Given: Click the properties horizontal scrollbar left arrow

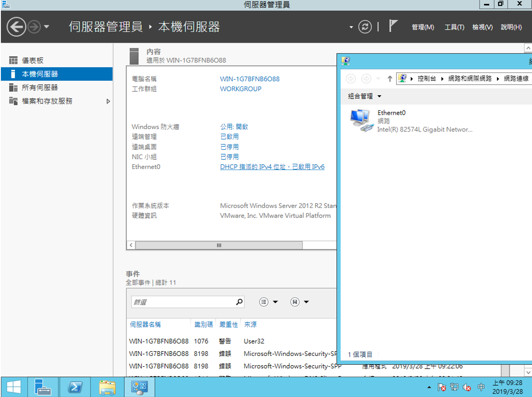Looking at the screenshot, I should tap(131, 245).
